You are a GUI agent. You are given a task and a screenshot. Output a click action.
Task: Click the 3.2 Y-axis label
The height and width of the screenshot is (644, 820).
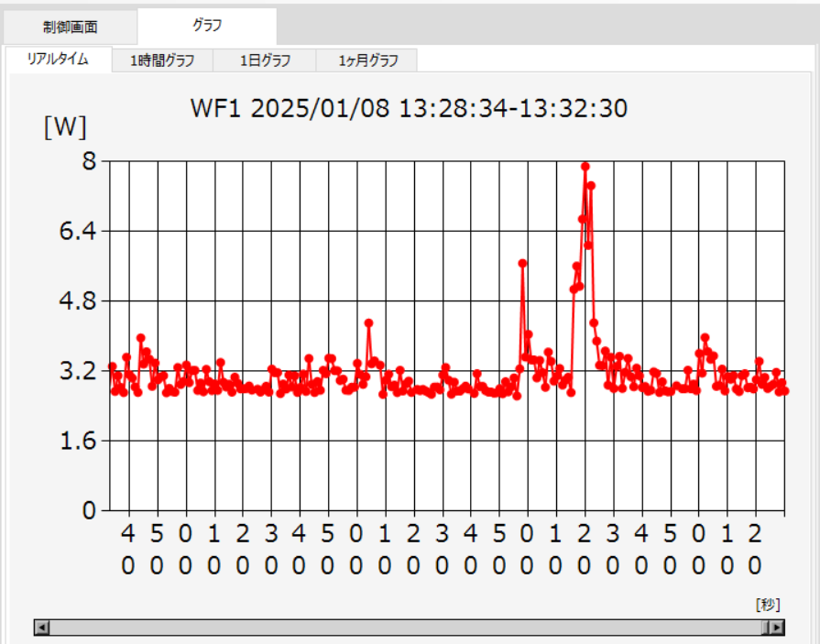78,371
